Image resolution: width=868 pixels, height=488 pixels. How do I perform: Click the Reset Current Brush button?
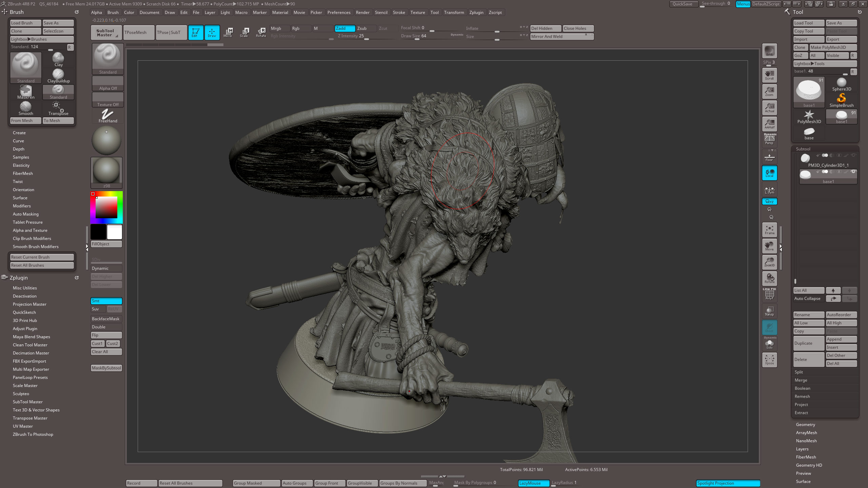pos(42,257)
